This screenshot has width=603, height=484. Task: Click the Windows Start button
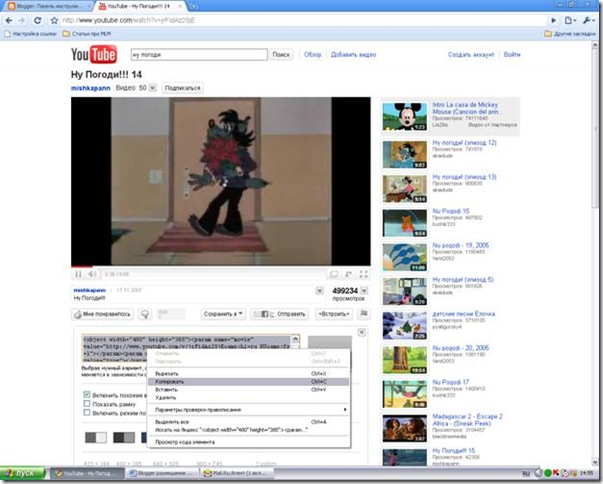click(x=22, y=473)
